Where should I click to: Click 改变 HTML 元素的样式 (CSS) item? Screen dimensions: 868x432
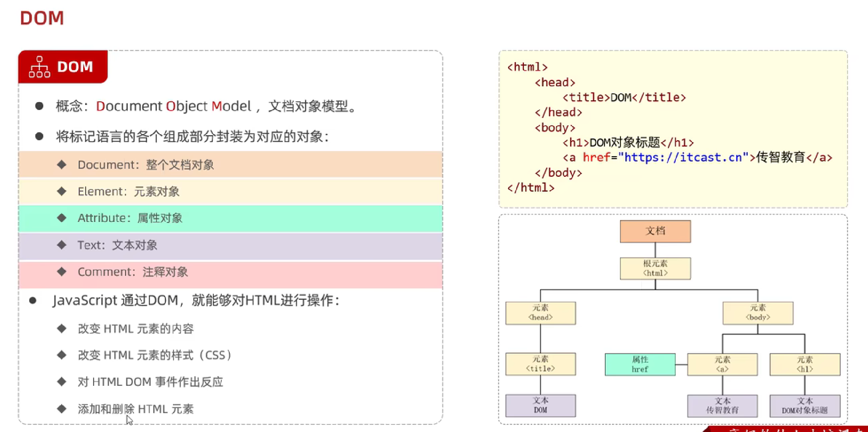click(155, 355)
